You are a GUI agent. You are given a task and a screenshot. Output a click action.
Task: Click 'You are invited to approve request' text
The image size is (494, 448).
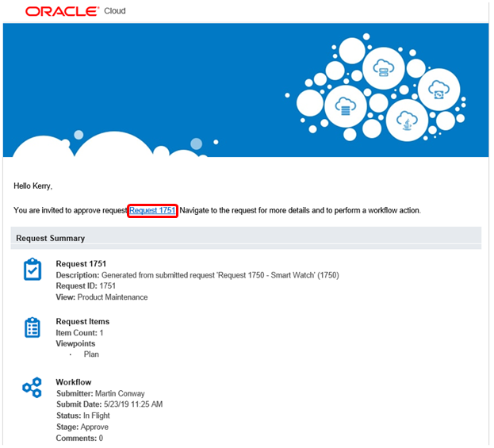point(71,210)
